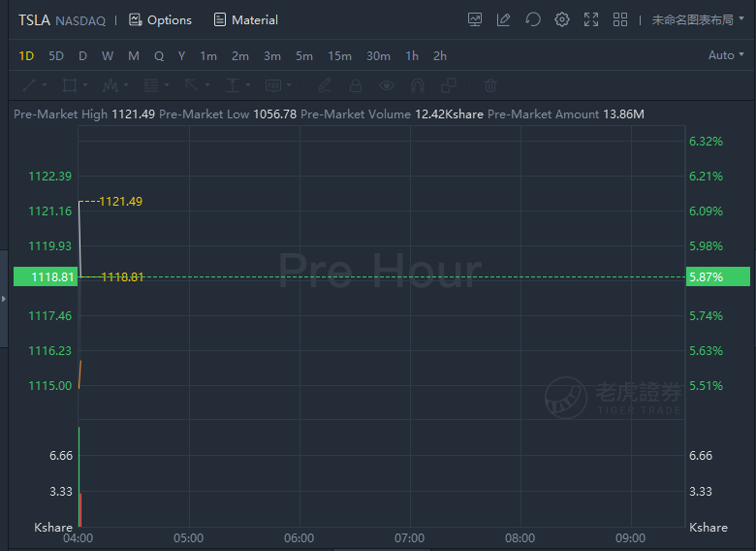Select the D daily timeframe
The image size is (756, 551).
pyautogui.click(x=83, y=56)
